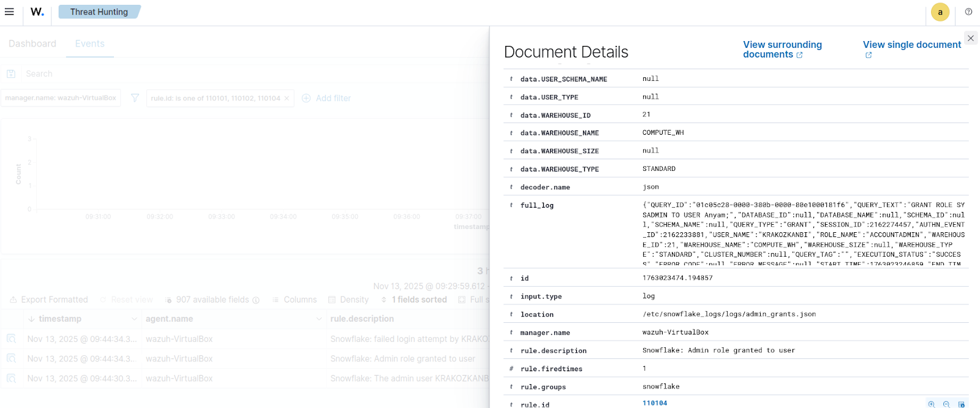
Task: Select the data.WAREHOUSE_ID value 21
Action: tap(646, 114)
